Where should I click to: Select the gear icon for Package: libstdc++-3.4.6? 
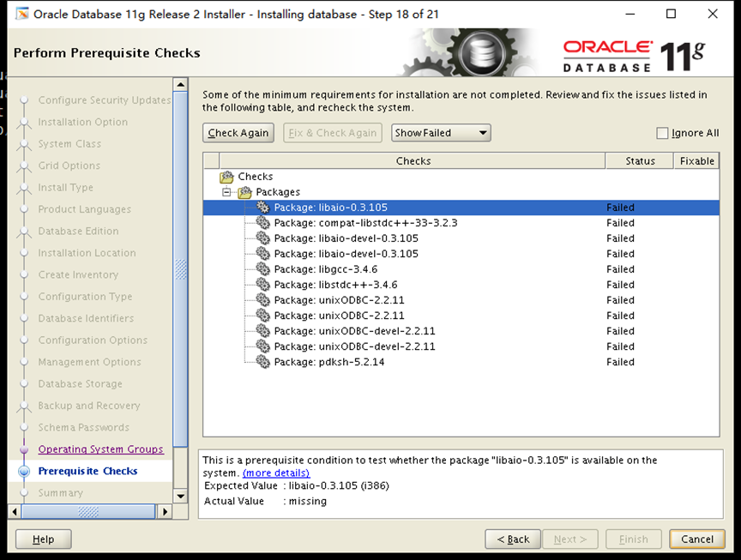click(x=262, y=284)
